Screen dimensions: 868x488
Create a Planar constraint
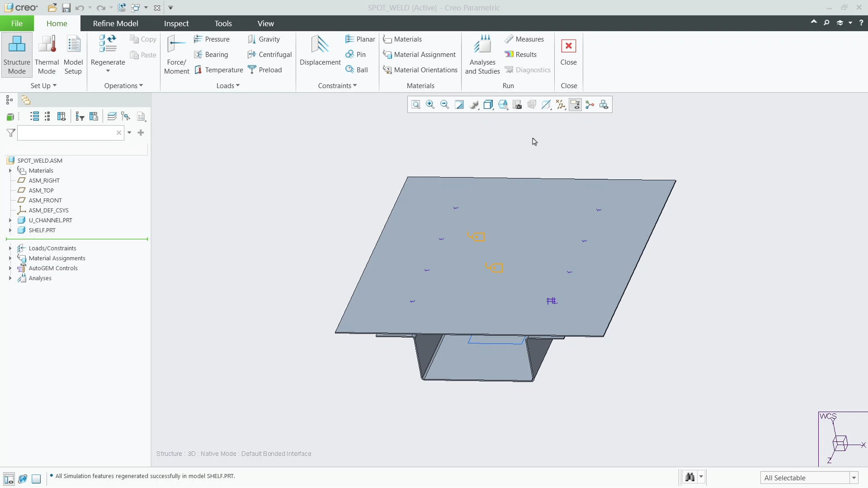(x=360, y=39)
